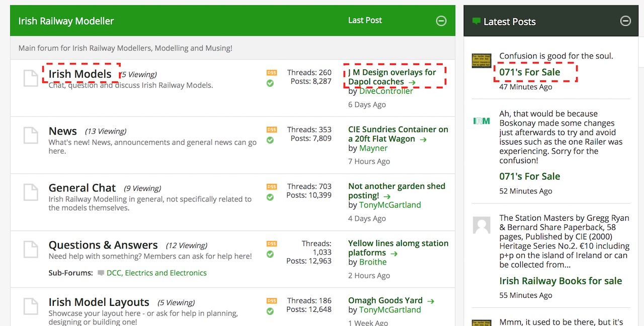
Task: Click the green checkmark icon beside General Chat
Action: (270, 197)
